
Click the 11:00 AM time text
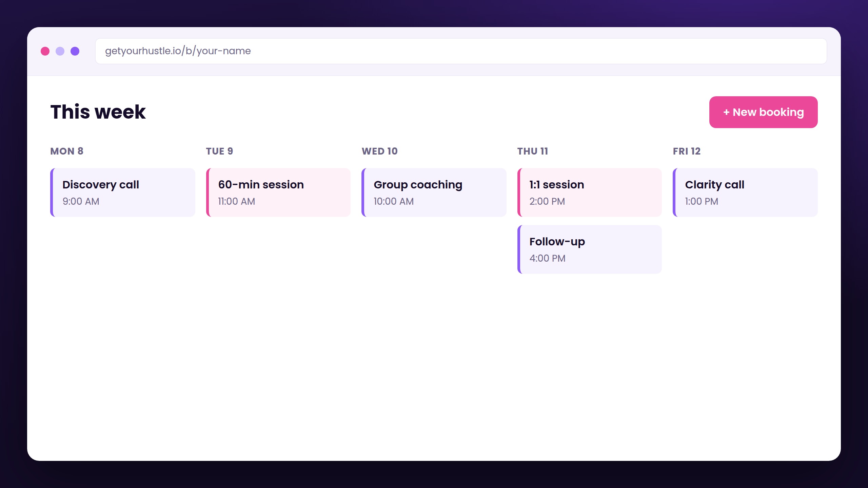click(x=237, y=201)
